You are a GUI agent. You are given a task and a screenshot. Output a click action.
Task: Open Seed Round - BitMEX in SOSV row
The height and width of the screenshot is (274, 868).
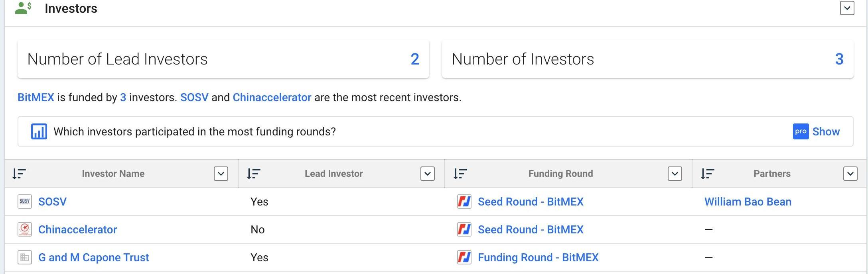(x=531, y=202)
